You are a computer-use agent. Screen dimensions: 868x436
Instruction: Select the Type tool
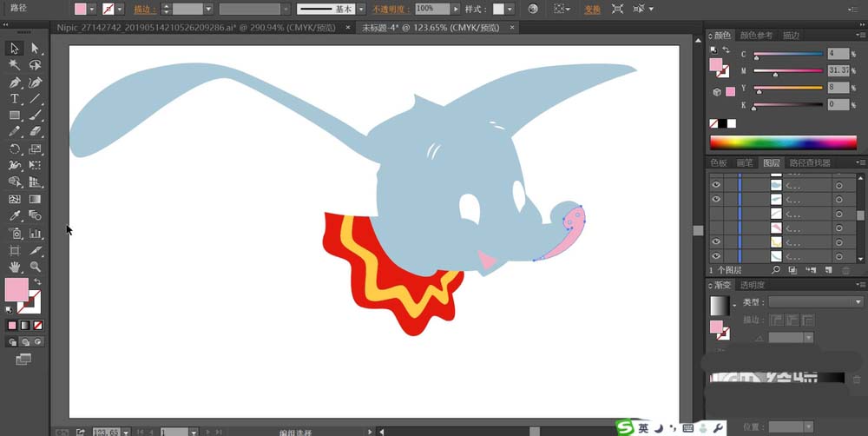(15, 99)
